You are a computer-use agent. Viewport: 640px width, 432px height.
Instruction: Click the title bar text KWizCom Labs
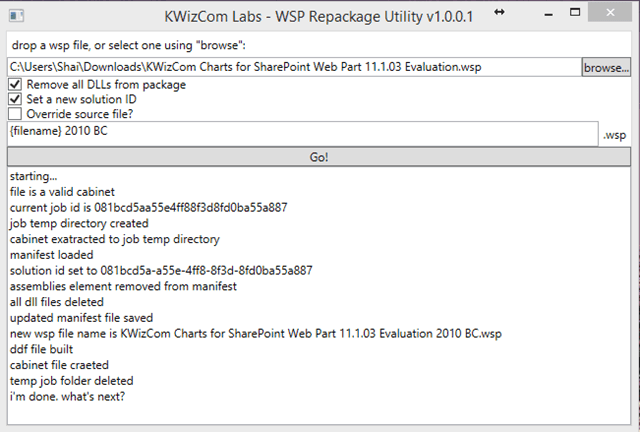tap(213, 17)
